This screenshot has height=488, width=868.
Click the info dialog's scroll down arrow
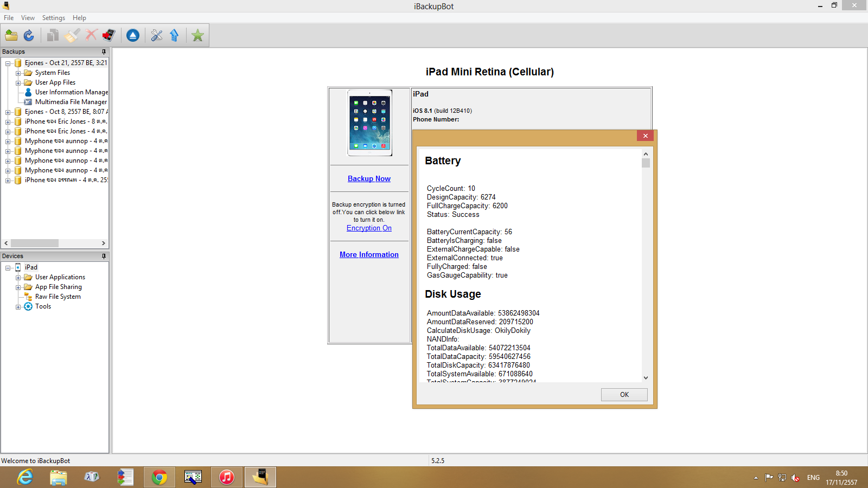pos(646,377)
